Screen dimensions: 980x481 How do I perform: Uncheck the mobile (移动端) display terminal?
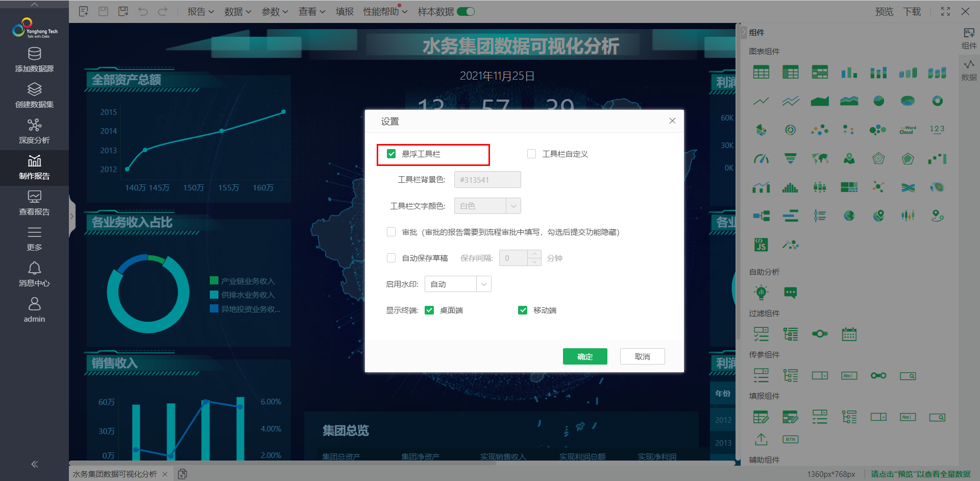[x=523, y=310]
